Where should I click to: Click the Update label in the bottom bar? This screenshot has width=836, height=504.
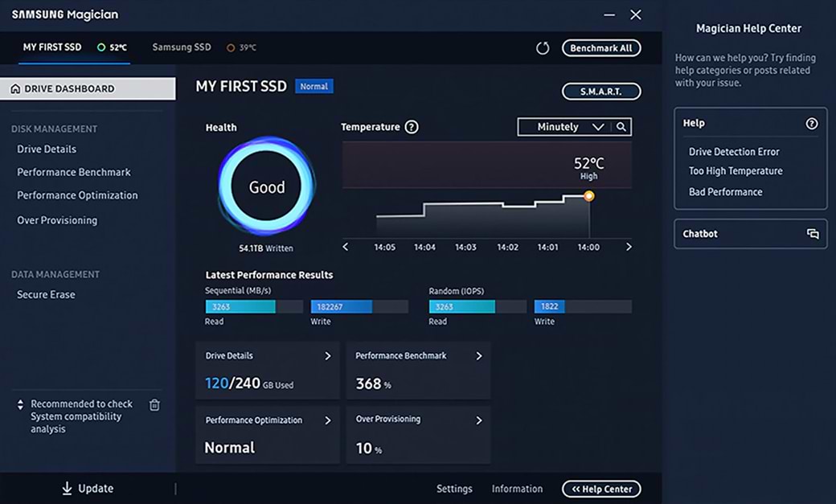[x=96, y=488]
